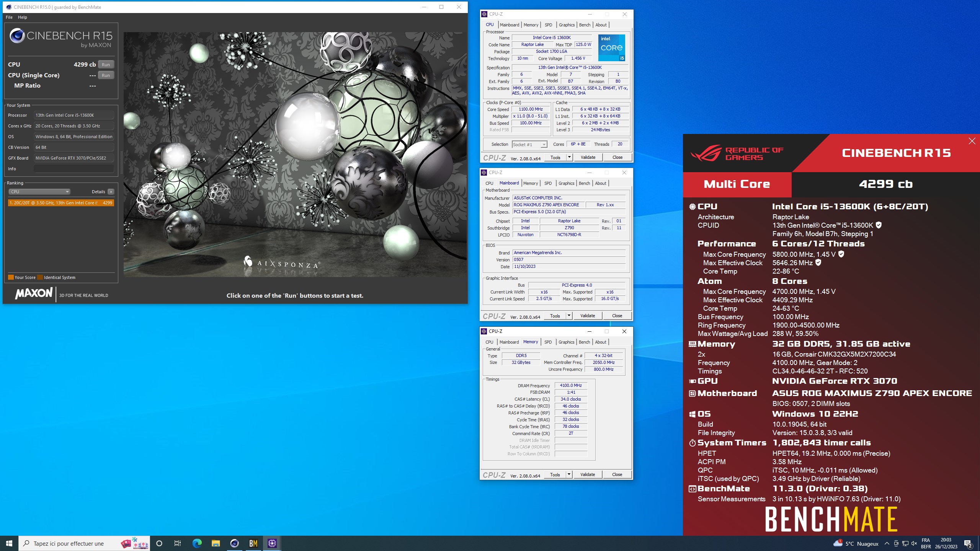Open Tools dropdown arrow in Mainboard window
Screen dimensions: 980x551
point(569,316)
